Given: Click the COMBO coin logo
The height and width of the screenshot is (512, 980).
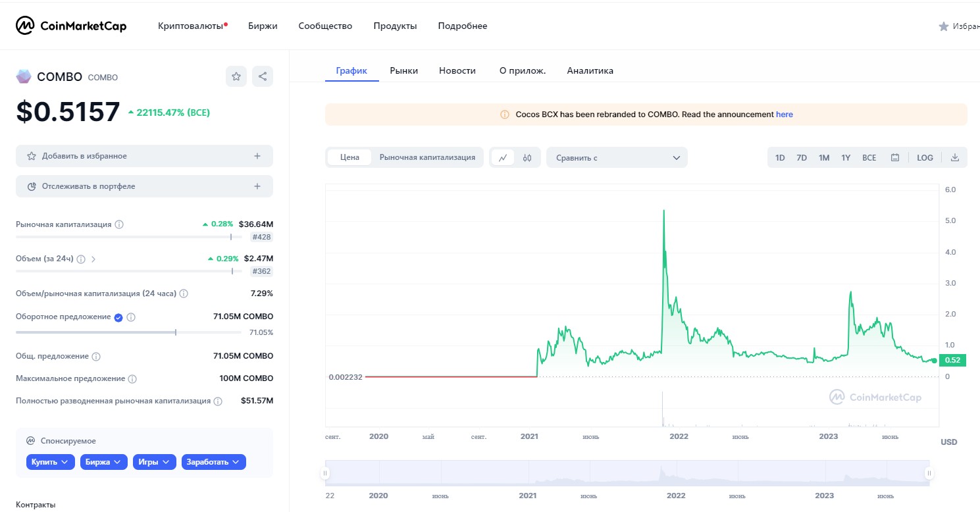Looking at the screenshot, I should point(24,77).
